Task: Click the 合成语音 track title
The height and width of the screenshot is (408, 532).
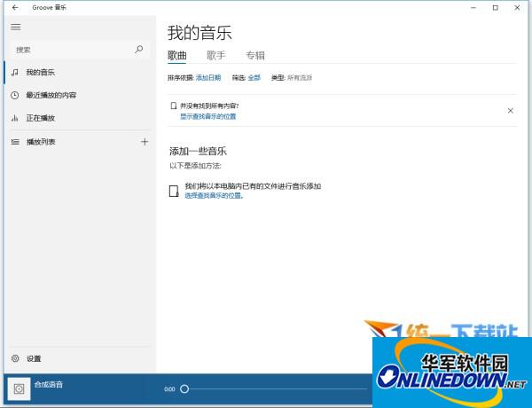Action: tap(49, 384)
